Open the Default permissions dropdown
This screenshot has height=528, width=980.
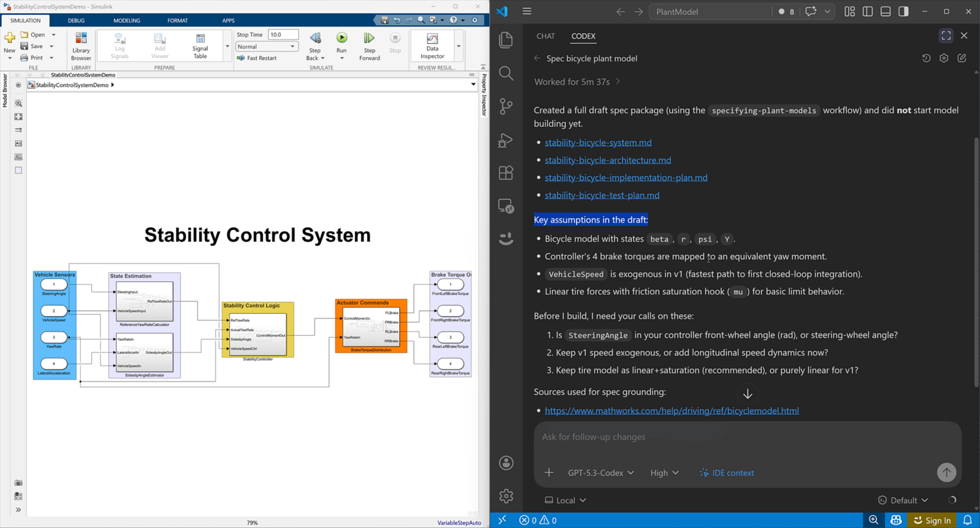coord(903,500)
